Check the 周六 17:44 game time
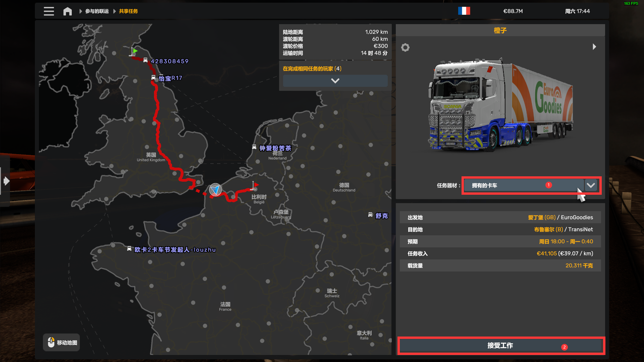The height and width of the screenshot is (362, 644). (577, 11)
